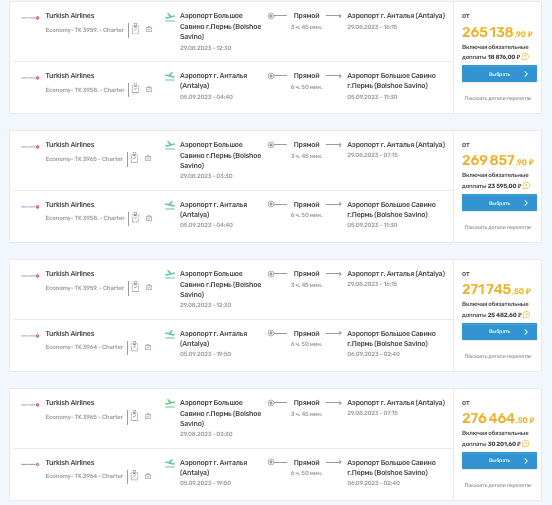Click the takeoff plane icon on the 276 464,50 ₽ outbound leg
This screenshot has height=505, width=552.
point(170,403)
